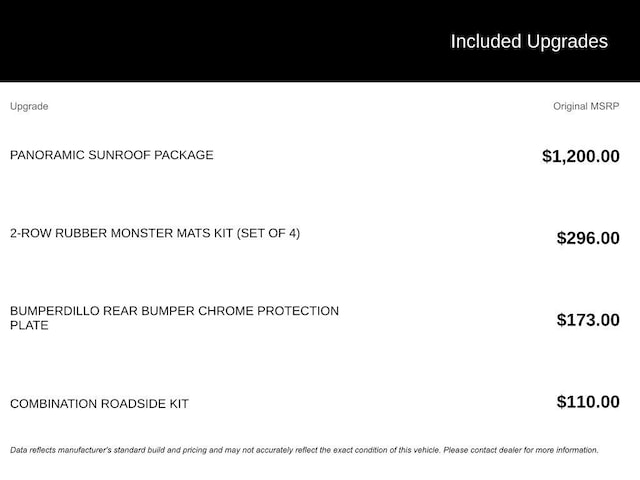This screenshot has height=480, width=640.
Task: Click '(SET OF 4)' in the mats row
Action: (x=268, y=233)
